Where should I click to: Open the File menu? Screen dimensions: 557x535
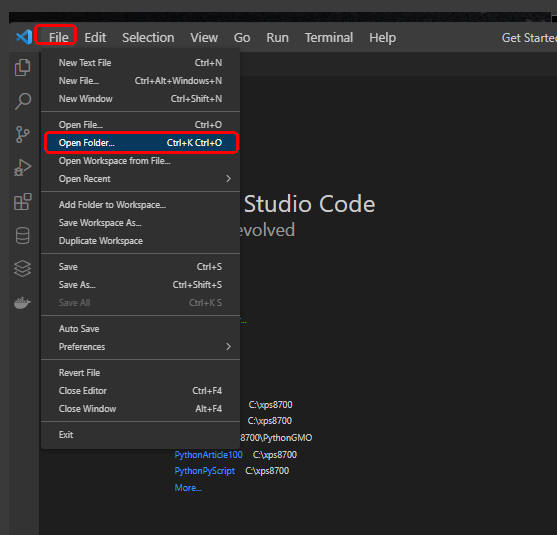tap(58, 37)
